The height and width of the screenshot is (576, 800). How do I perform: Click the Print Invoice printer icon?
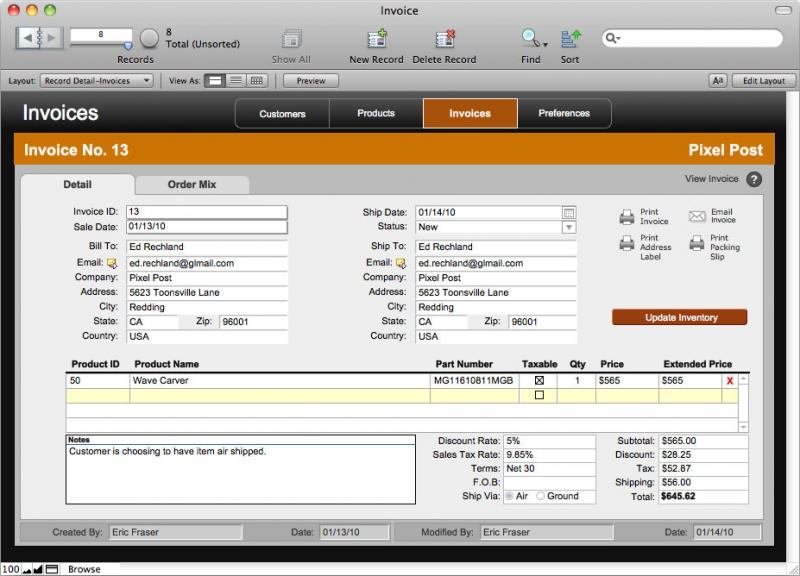pyautogui.click(x=627, y=217)
